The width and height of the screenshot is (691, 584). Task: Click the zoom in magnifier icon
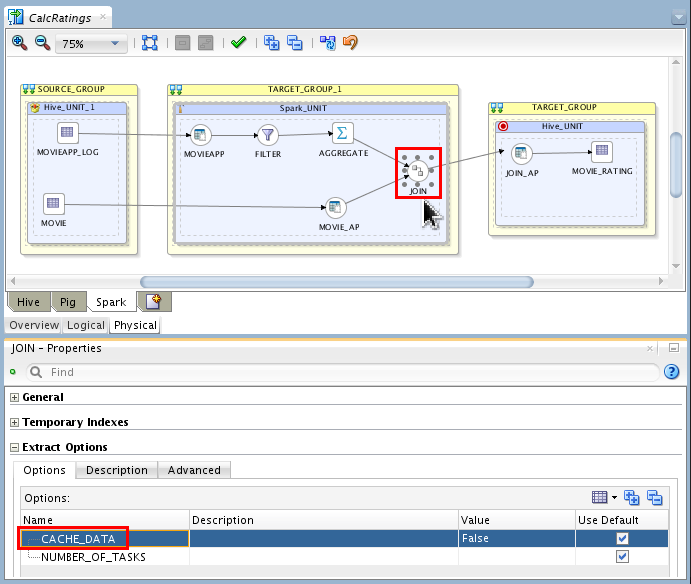click(x=19, y=43)
